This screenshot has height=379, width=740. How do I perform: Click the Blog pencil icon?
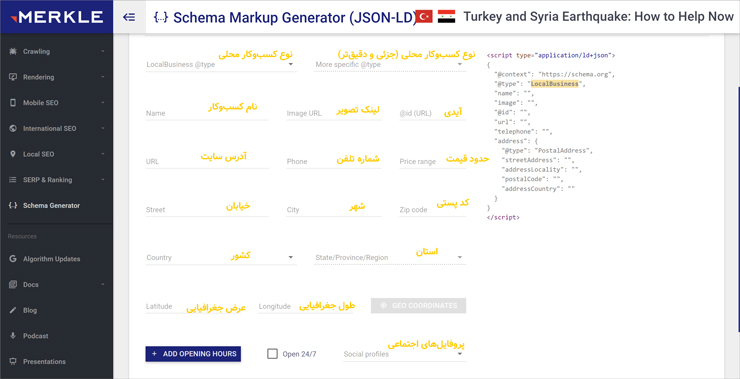pos(13,311)
